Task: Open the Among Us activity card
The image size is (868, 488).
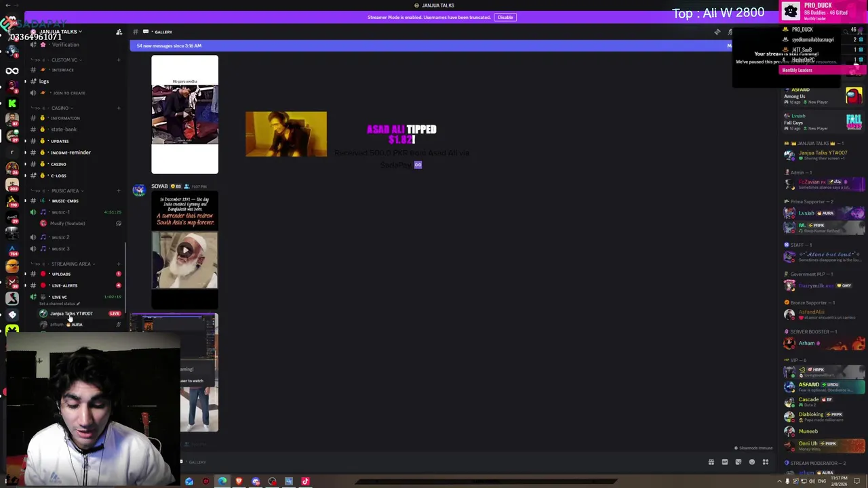Action: point(823,96)
